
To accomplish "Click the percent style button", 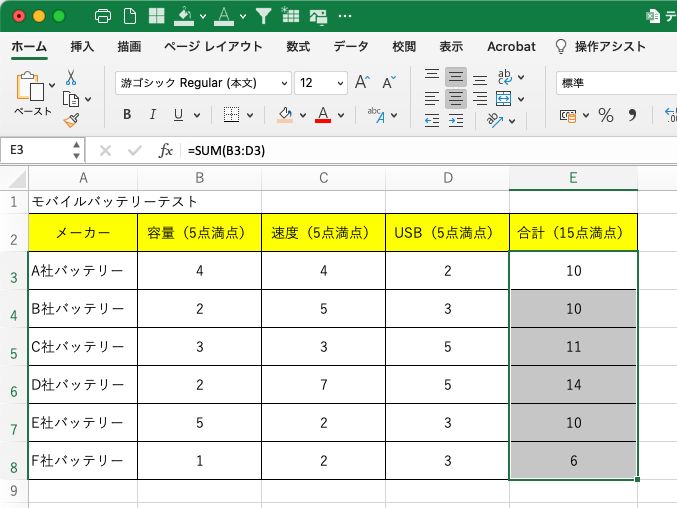I will tap(605, 116).
